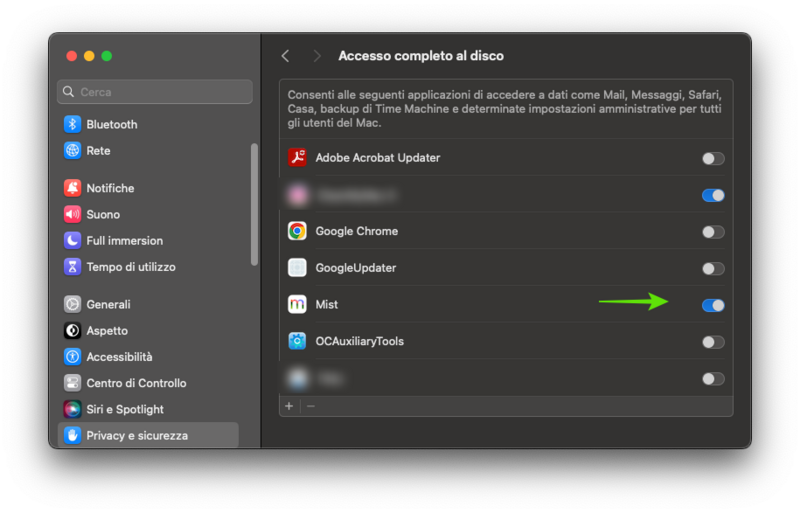Select Accessibilità in the sidebar
The height and width of the screenshot is (513, 800).
119,357
